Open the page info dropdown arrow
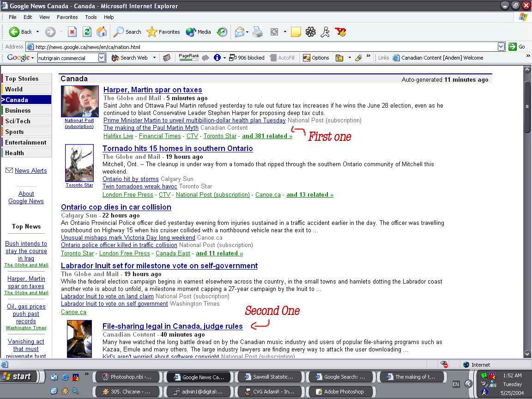The image size is (532, 399). [224, 58]
